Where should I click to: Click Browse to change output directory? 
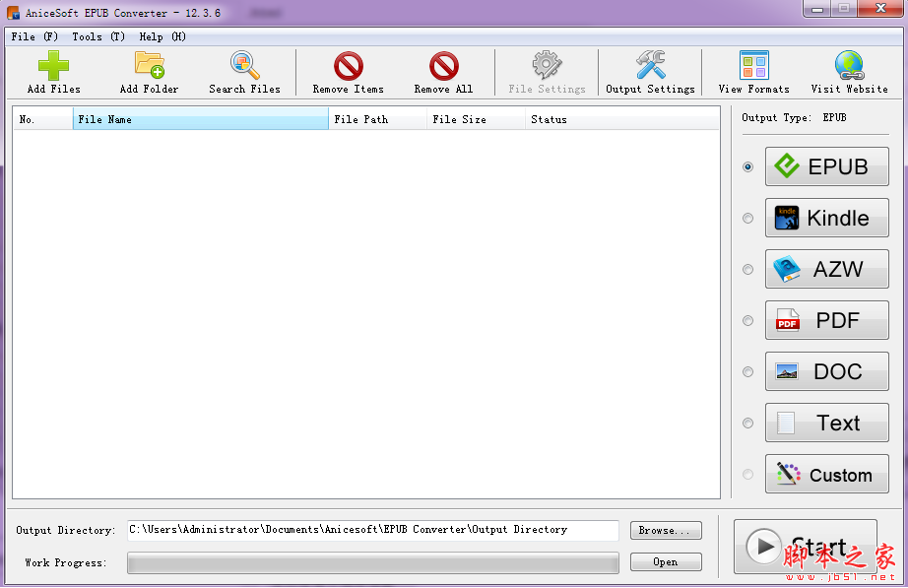(666, 530)
